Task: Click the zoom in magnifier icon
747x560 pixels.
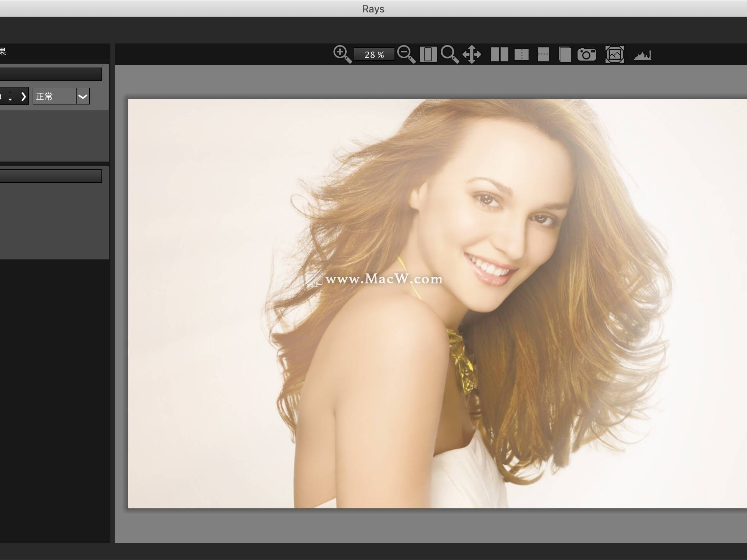Action: coord(342,54)
